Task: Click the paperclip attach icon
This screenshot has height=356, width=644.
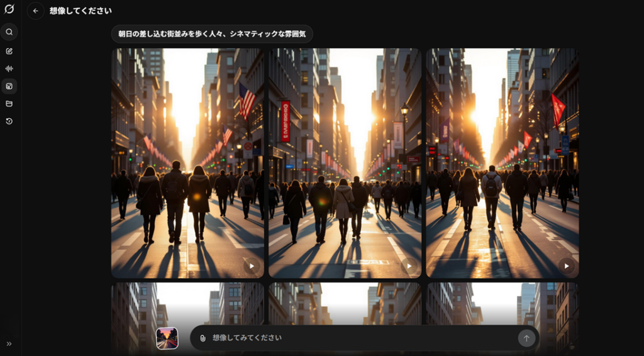Action: tap(203, 338)
